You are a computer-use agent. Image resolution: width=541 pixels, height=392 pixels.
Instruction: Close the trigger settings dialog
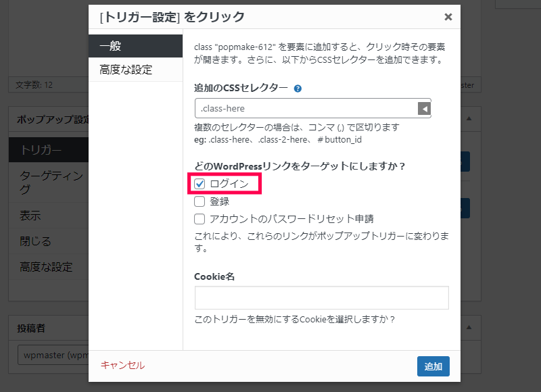[448, 17]
